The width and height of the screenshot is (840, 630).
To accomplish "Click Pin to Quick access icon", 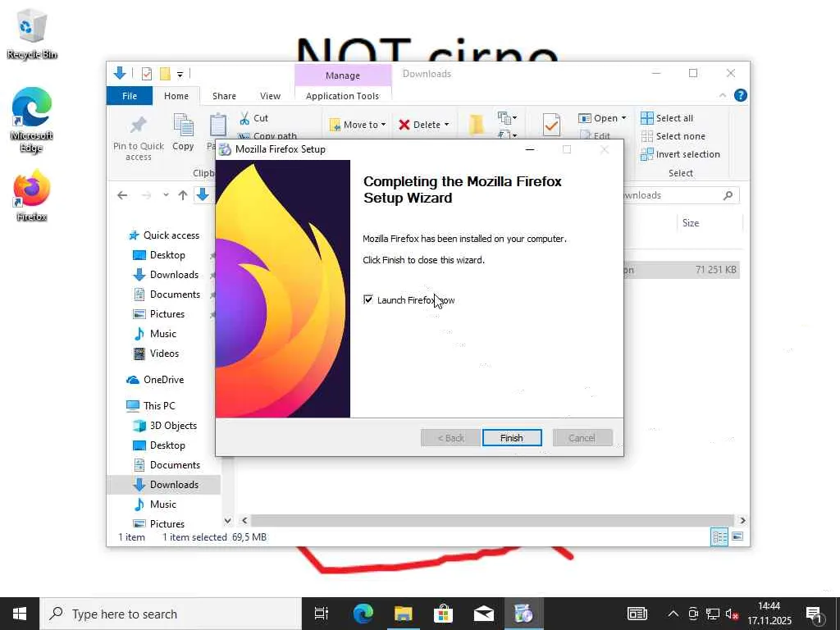I will tap(138, 126).
